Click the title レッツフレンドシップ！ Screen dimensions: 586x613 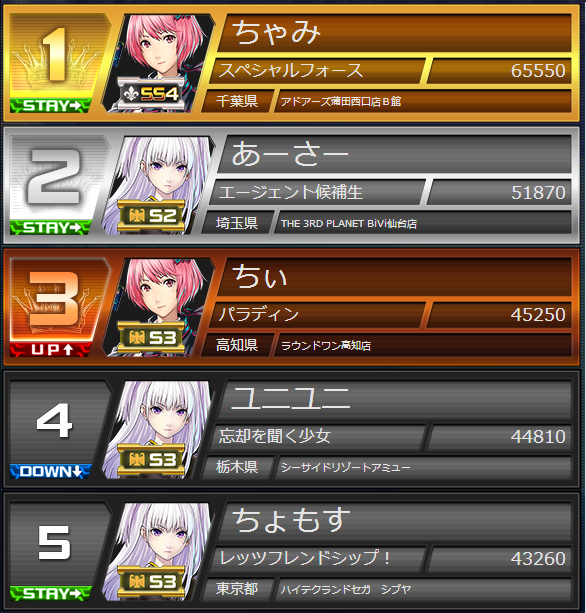point(305,558)
